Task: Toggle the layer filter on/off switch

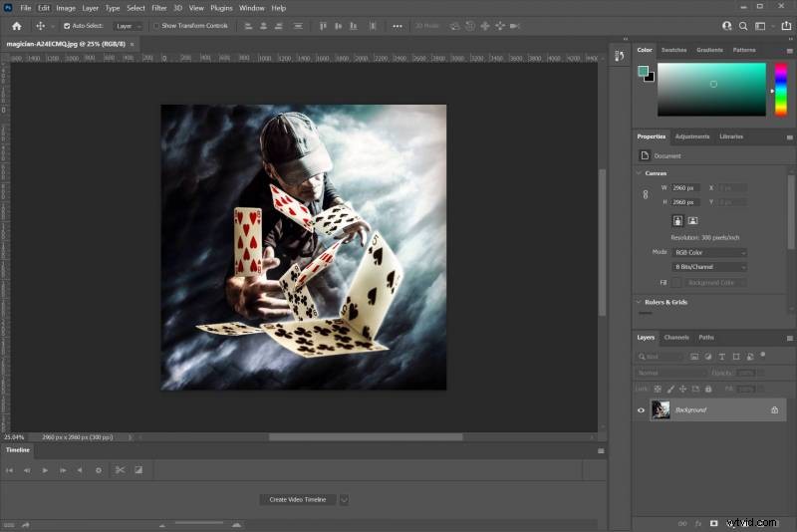Action: [763, 355]
